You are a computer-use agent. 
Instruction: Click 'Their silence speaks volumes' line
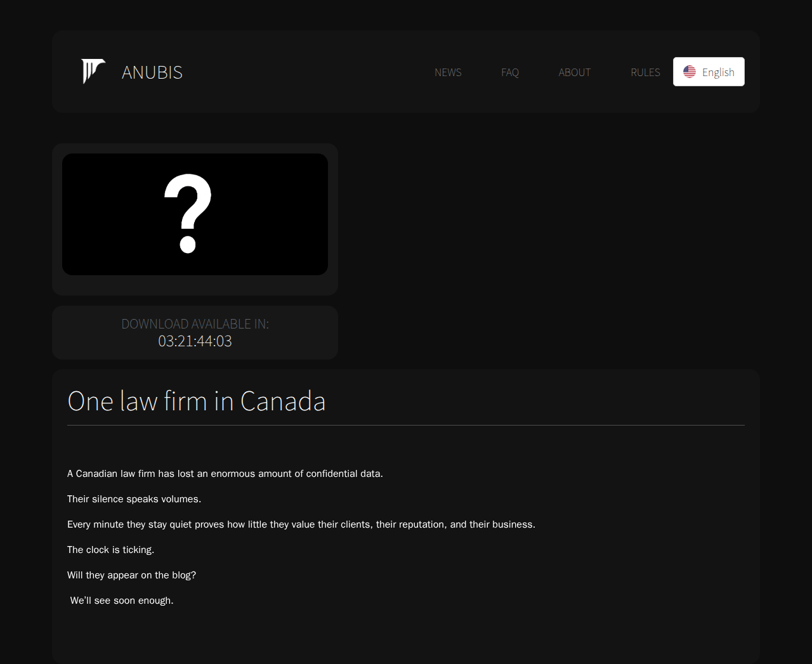pos(134,499)
